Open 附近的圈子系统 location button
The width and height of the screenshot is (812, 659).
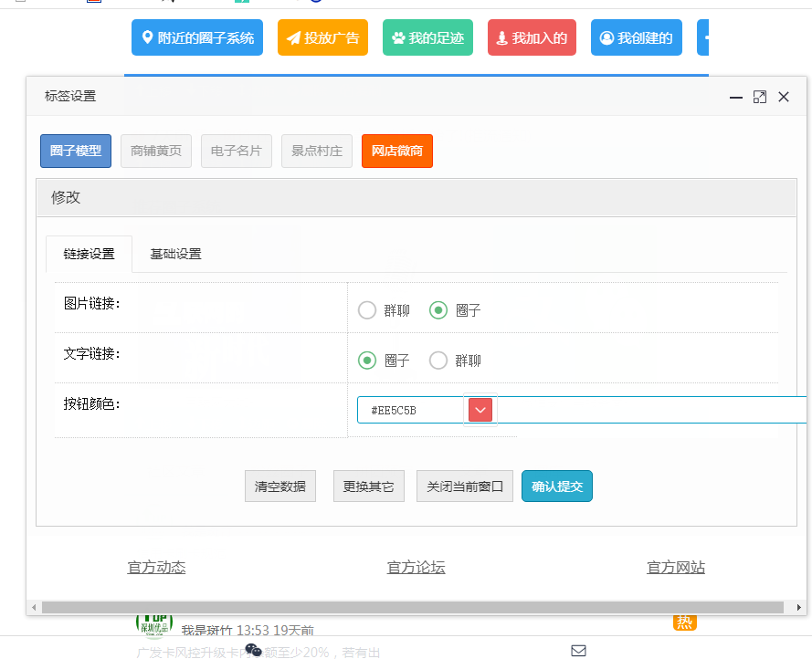tap(196, 38)
